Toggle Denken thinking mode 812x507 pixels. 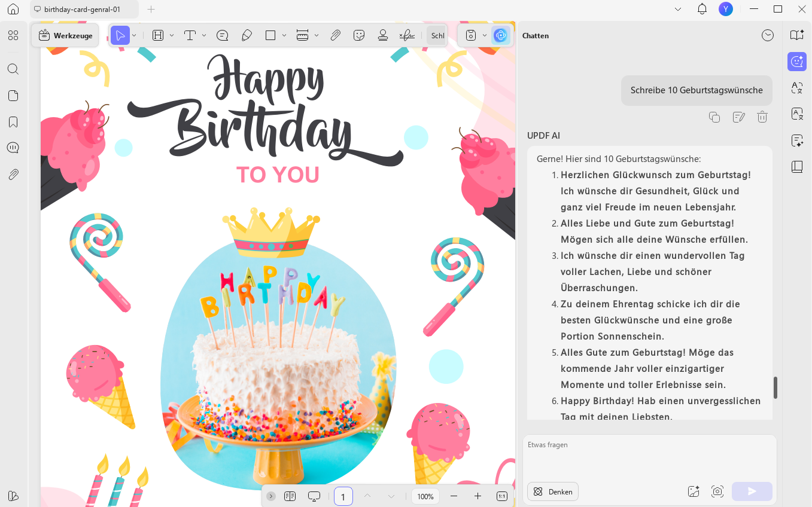553,491
